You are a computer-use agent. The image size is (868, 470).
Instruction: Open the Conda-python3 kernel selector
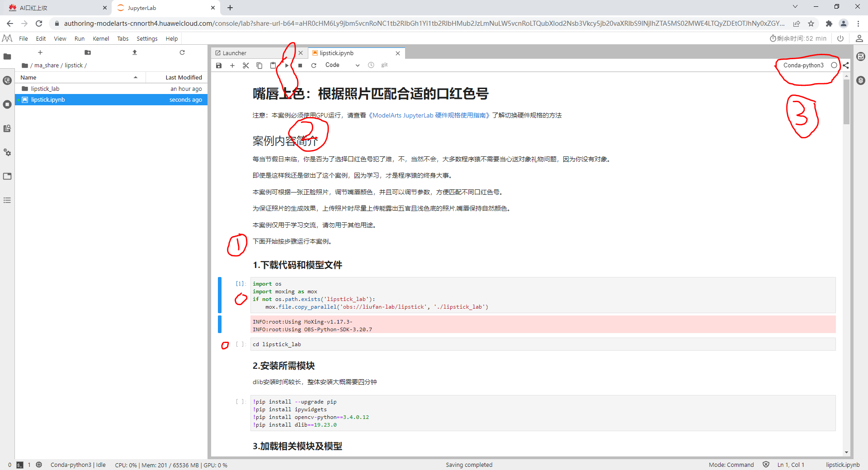click(803, 65)
